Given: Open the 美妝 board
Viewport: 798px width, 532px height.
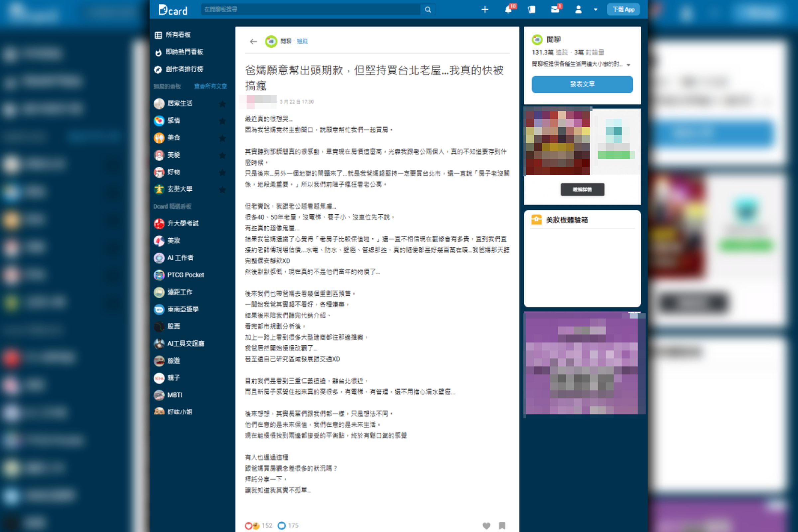Looking at the screenshot, I should (167, 241).
